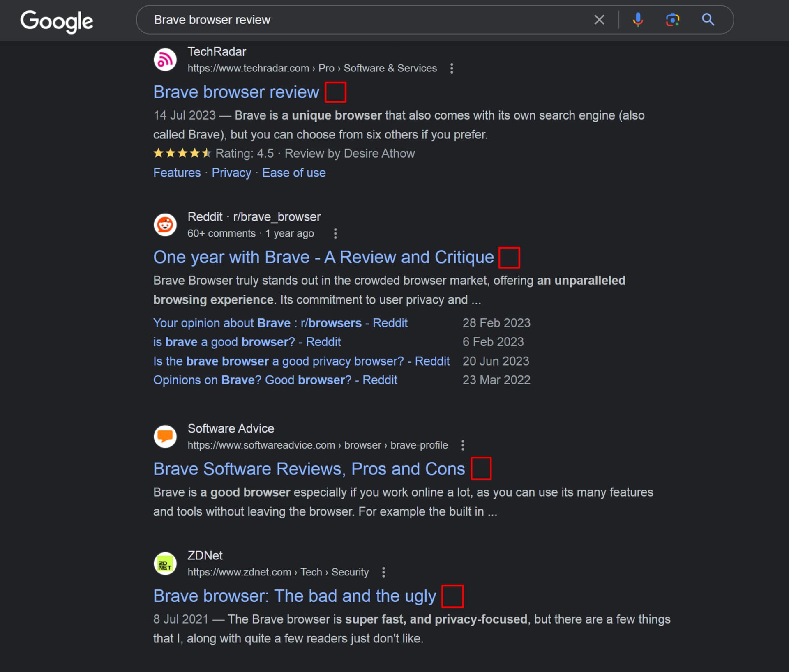Image resolution: width=789 pixels, height=672 pixels.
Task: Click the Reddit favicon
Action: [x=165, y=225]
